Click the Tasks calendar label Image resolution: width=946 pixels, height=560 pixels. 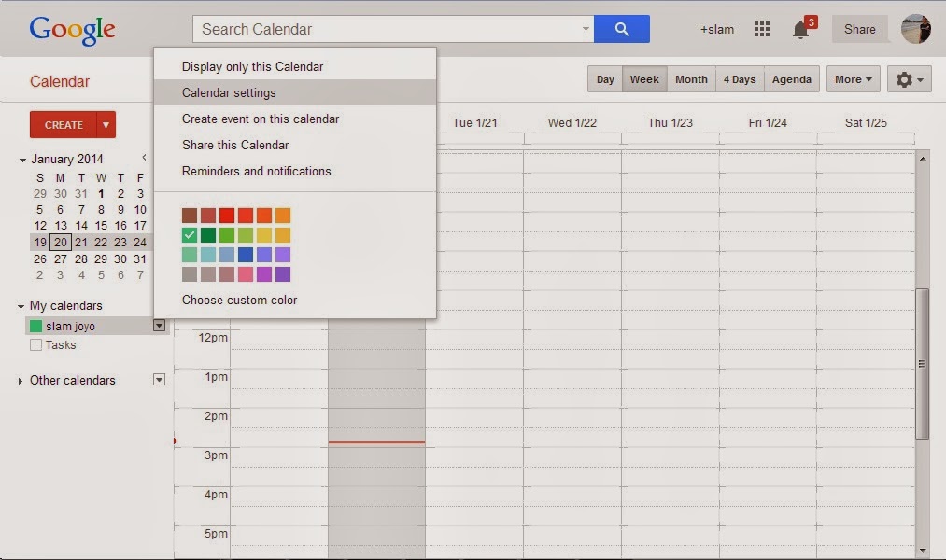61,345
